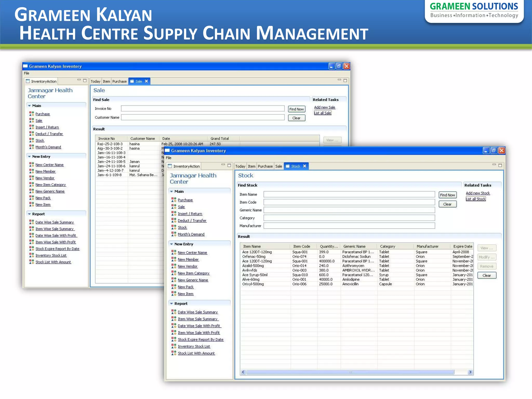Collapse the Main section in the Stock window
The width and height of the screenshot is (532, 399).
pos(171,191)
